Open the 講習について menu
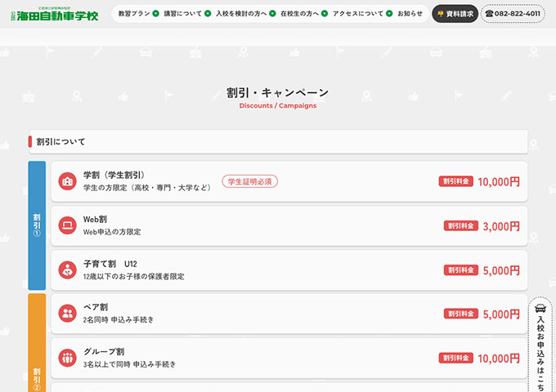 tap(182, 13)
